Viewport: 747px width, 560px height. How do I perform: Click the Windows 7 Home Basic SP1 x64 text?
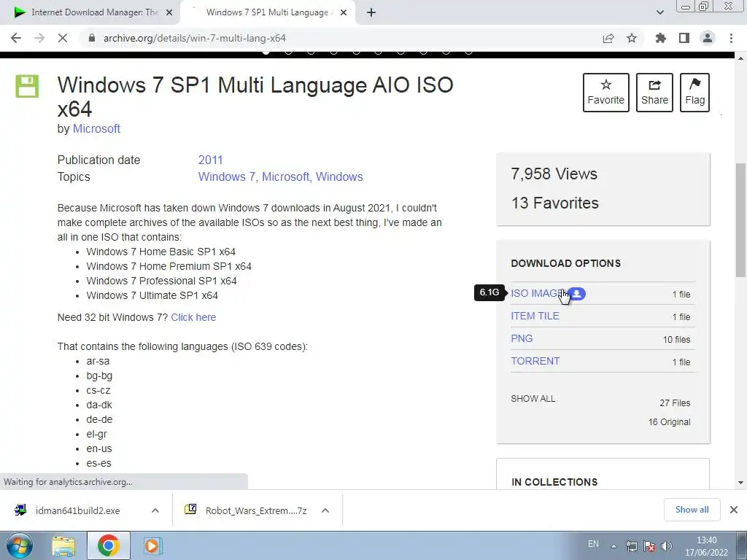pyautogui.click(x=160, y=252)
